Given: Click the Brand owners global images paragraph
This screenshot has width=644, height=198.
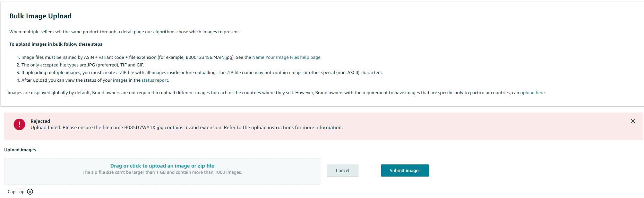Looking at the screenshot, I should [x=276, y=93].
